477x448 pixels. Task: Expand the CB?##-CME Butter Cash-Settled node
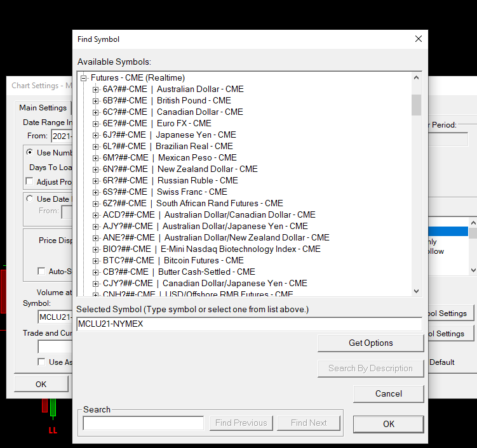tap(95, 272)
